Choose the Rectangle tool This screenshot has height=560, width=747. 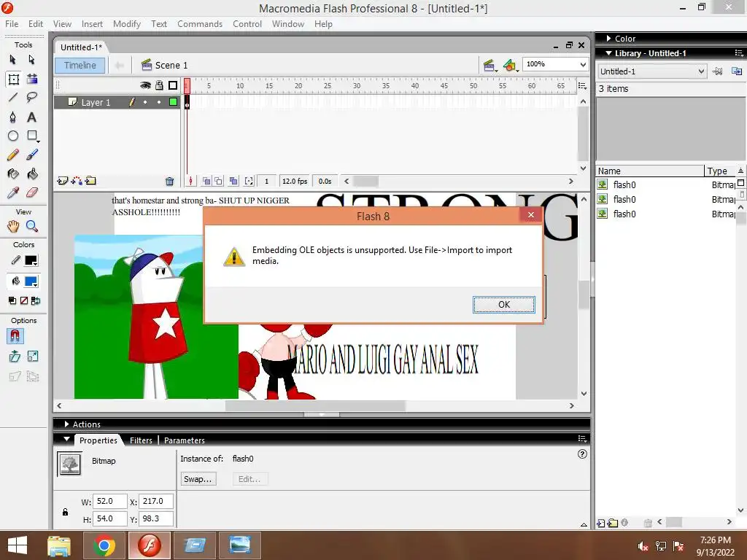pyautogui.click(x=32, y=136)
